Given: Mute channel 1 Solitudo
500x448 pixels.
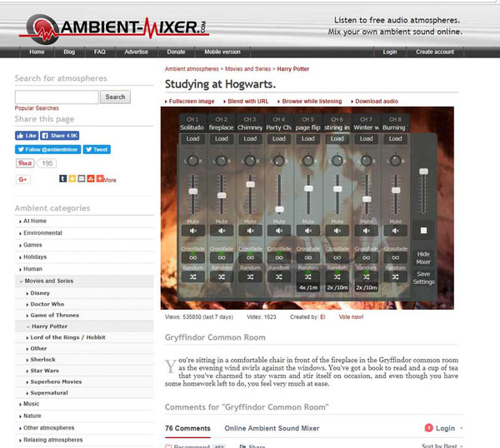Looking at the screenshot, I should click(193, 231).
